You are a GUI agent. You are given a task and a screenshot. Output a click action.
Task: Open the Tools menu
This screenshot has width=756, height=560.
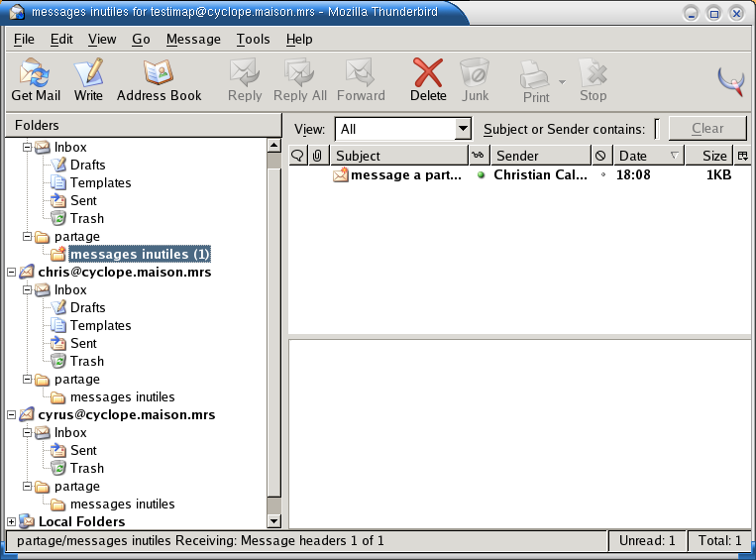pyautogui.click(x=253, y=39)
